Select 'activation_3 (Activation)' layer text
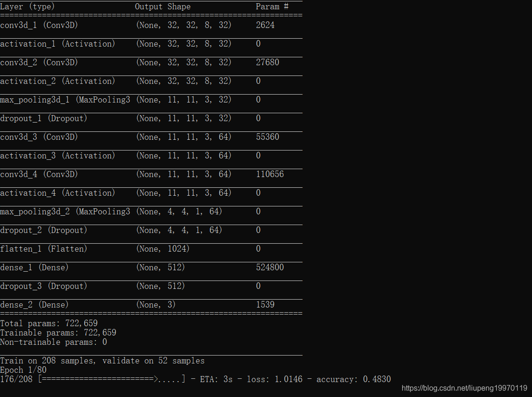The height and width of the screenshot is (397, 532). click(58, 156)
